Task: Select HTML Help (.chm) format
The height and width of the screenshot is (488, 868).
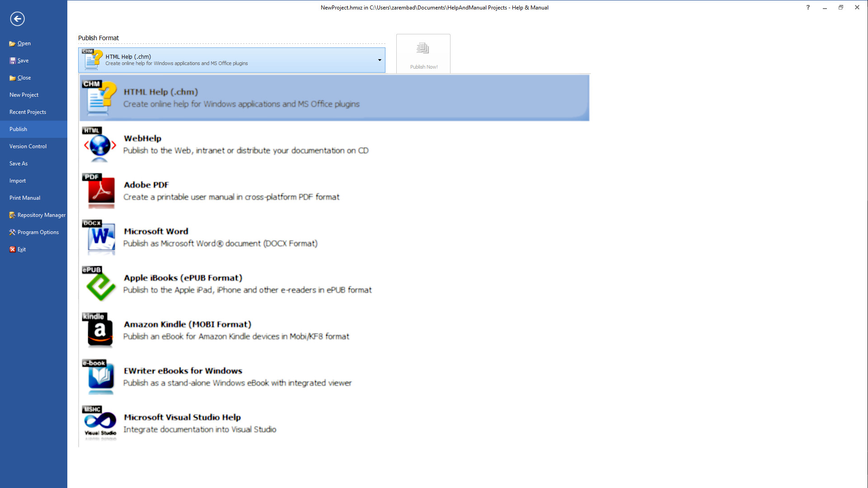Action: tap(334, 98)
